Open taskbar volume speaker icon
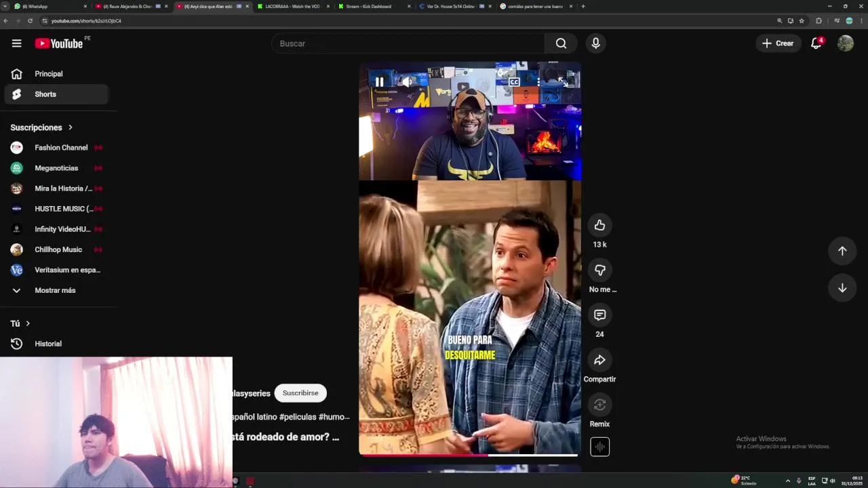Screen dimensions: 868x488 click(x=833, y=481)
